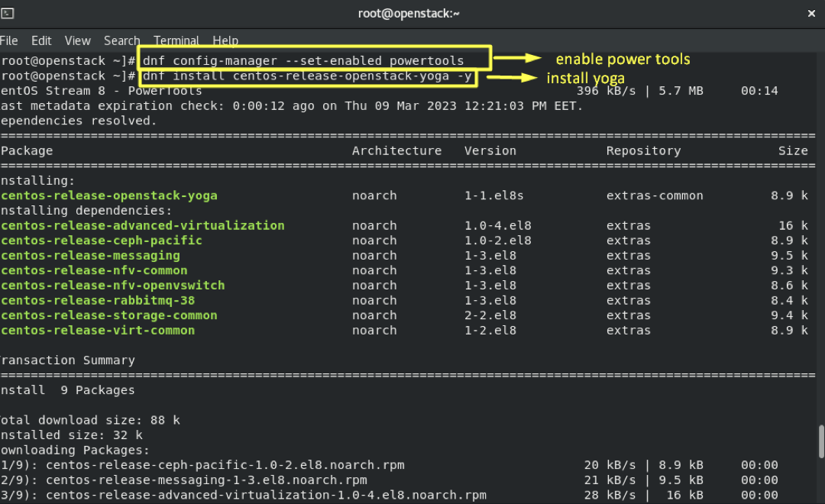Click the 'centos-release-messaging' table row name
825x504 pixels.
coord(90,256)
